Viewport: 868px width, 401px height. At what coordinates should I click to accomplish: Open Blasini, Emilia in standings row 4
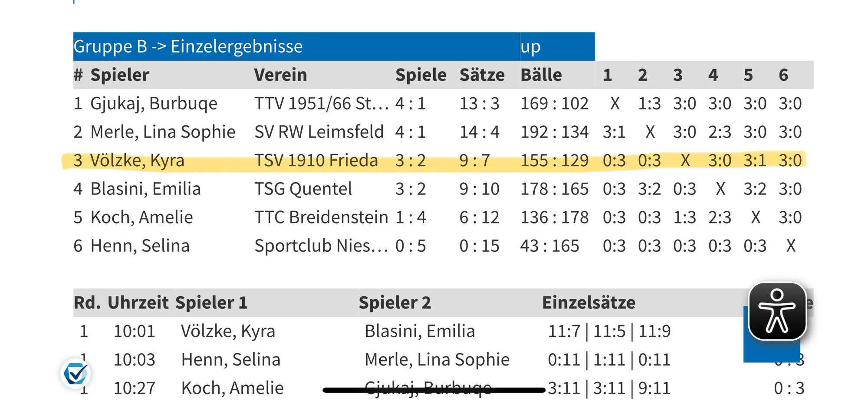click(145, 189)
